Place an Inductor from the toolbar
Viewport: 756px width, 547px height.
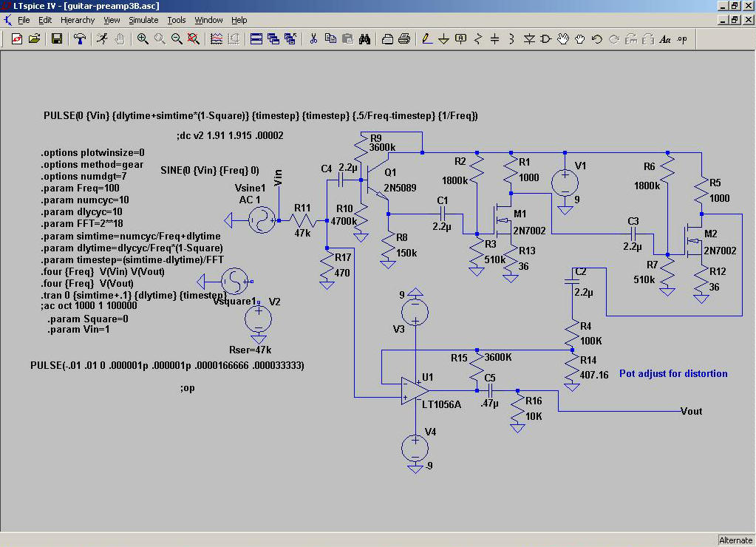[x=511, y=39]
